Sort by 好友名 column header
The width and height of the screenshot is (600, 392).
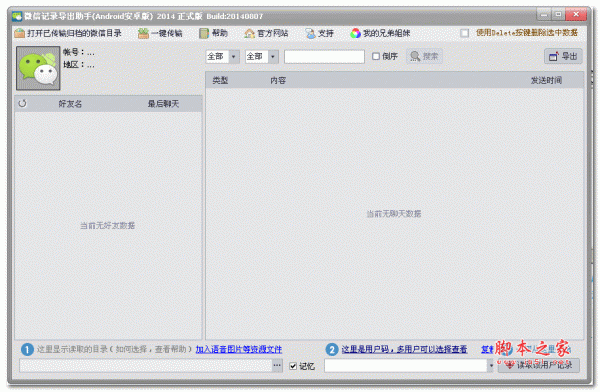(x=70, y=104)
